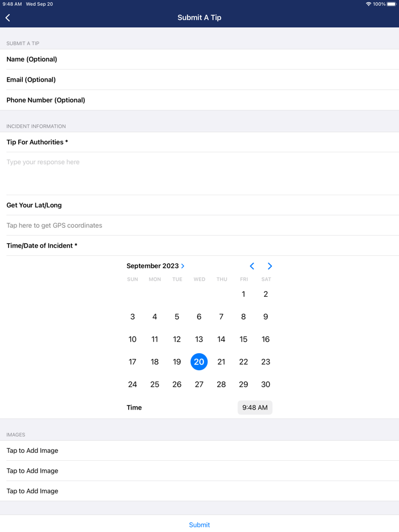This screenshot has width=399, height=532.
Task: Go to the next month in calendar
Action: [x=270, y=266]
